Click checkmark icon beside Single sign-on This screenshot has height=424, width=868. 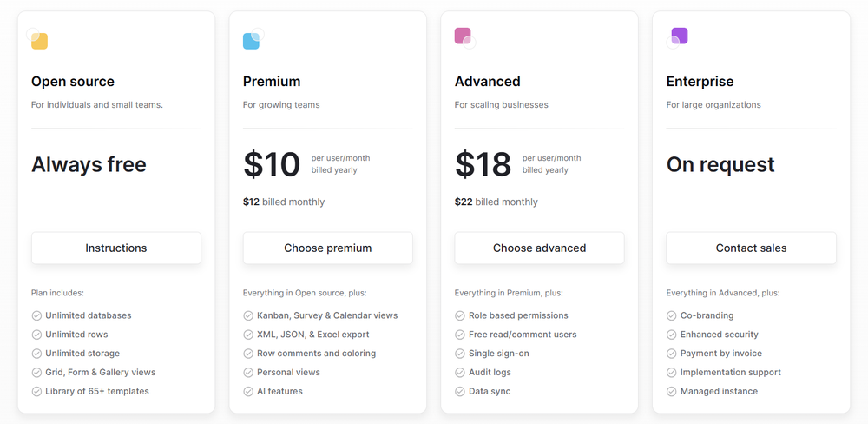460,353
